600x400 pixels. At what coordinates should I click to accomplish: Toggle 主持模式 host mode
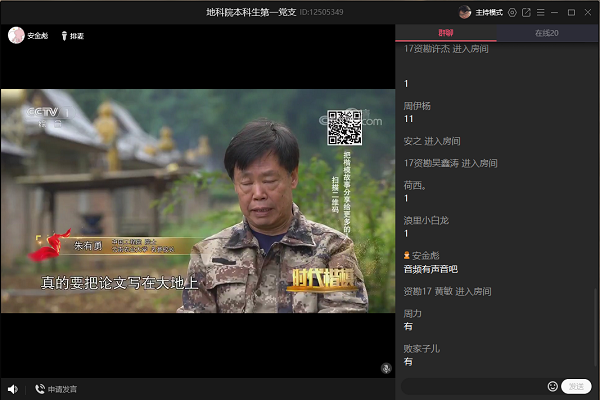[x=488, y=12]
